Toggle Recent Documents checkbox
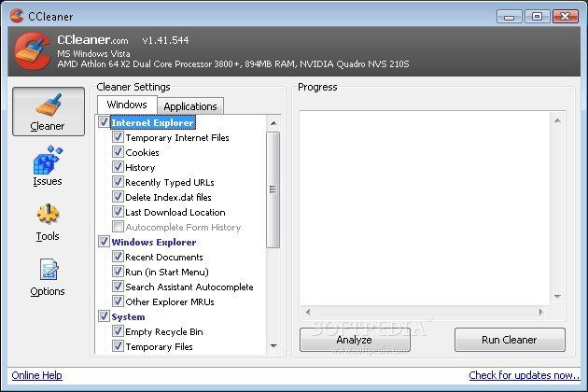The height and width of the screenshot is (392, 588). tap(118, 257)
